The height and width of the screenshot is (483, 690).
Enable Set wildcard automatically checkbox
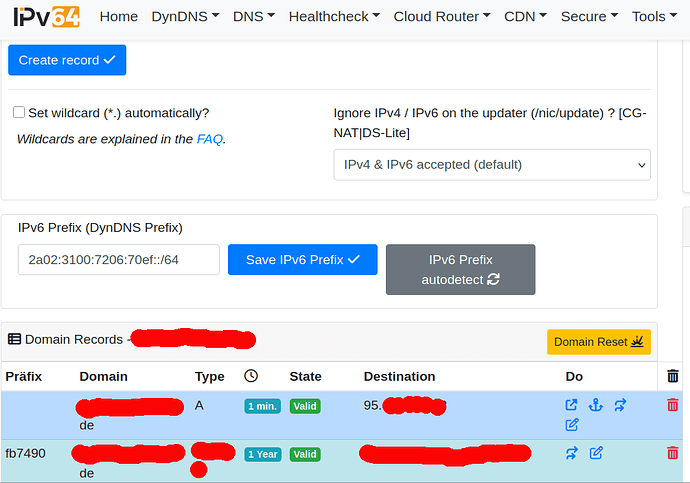point(19,113)
